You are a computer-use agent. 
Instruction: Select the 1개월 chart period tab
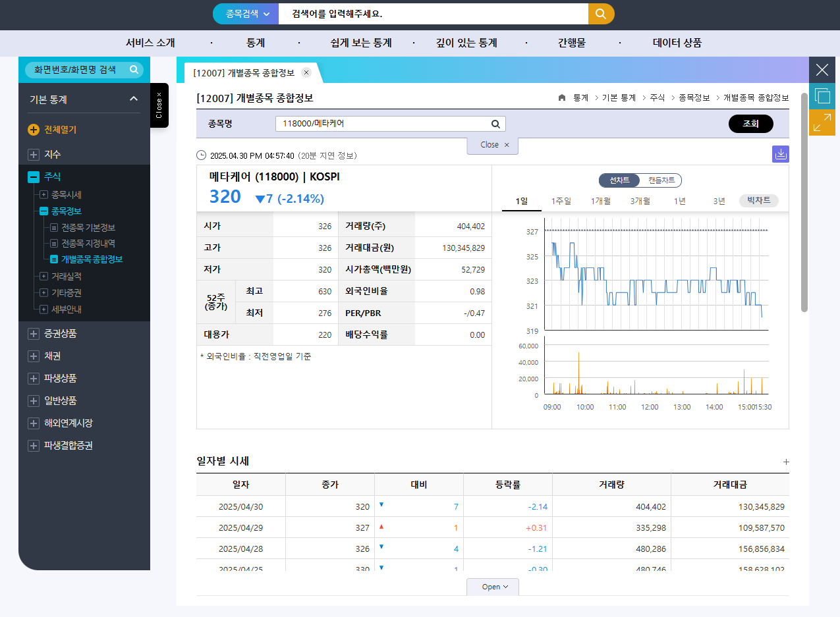pos(601,201)
